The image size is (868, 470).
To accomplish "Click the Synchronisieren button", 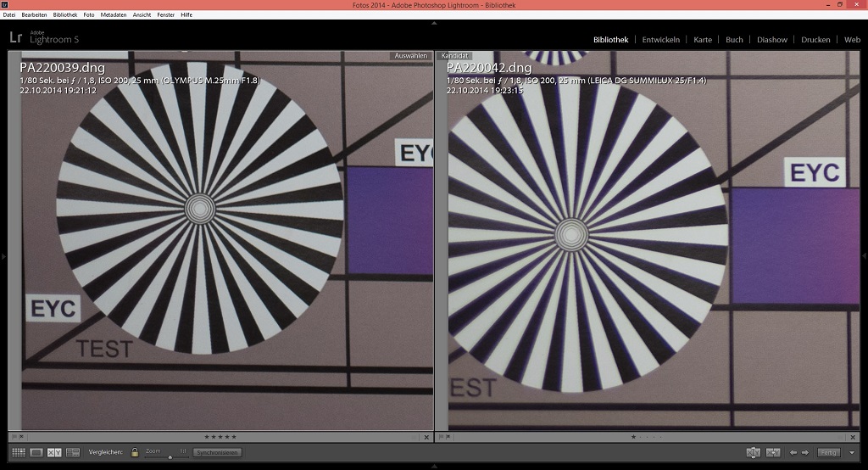I will [216, 453].
